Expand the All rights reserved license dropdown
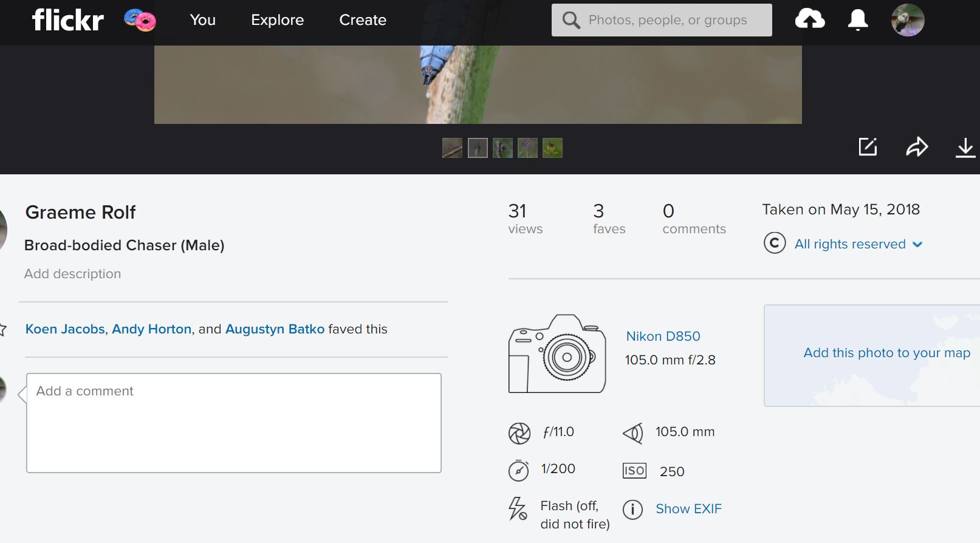Viewport: 980px width, 543px height. pyautogui.click(x=858, y=244)
